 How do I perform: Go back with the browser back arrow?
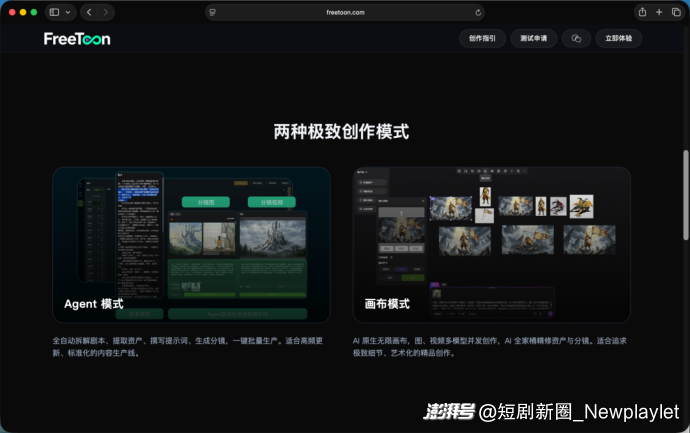pos(89,12)
